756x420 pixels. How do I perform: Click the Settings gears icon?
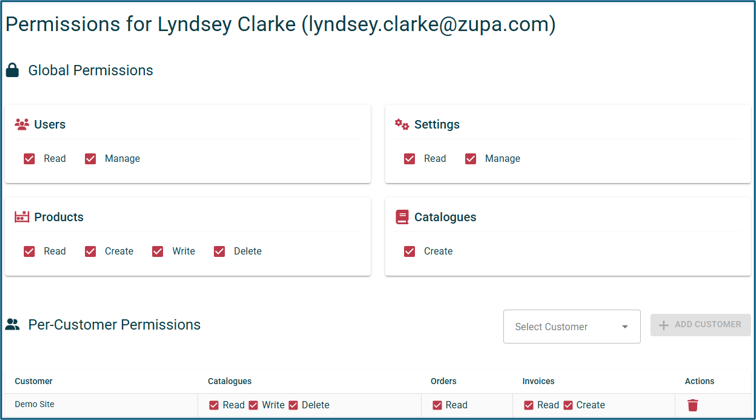click(x=402, y=124)
